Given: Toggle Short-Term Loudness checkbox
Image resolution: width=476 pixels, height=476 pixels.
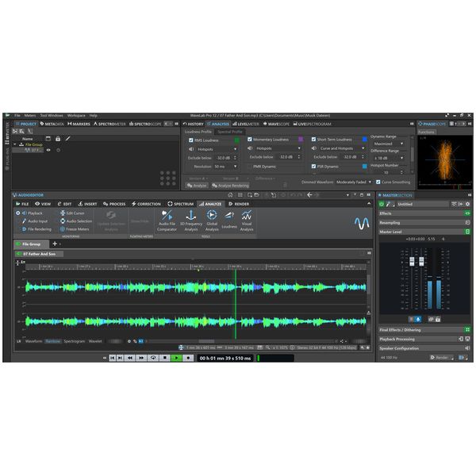Looking at the screenshot, I should 313,140.
